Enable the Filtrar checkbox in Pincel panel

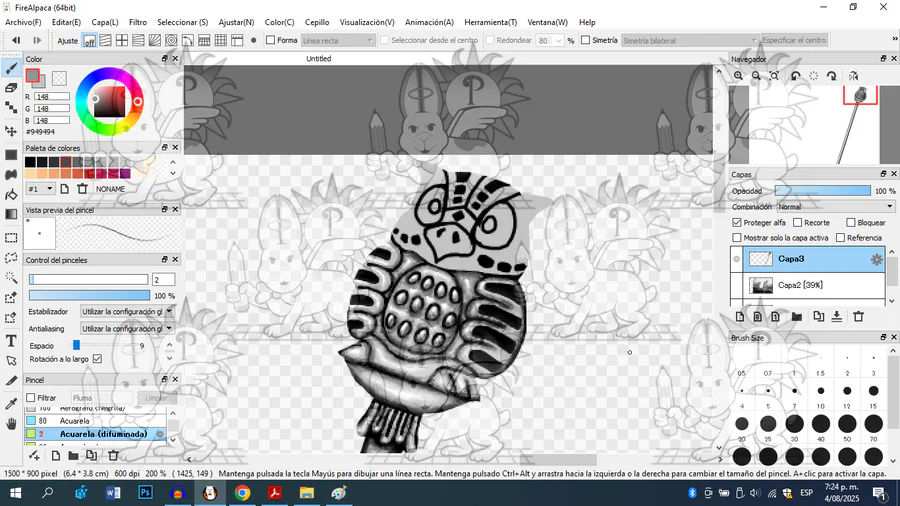pyautogui.click(x=31, y=398)
